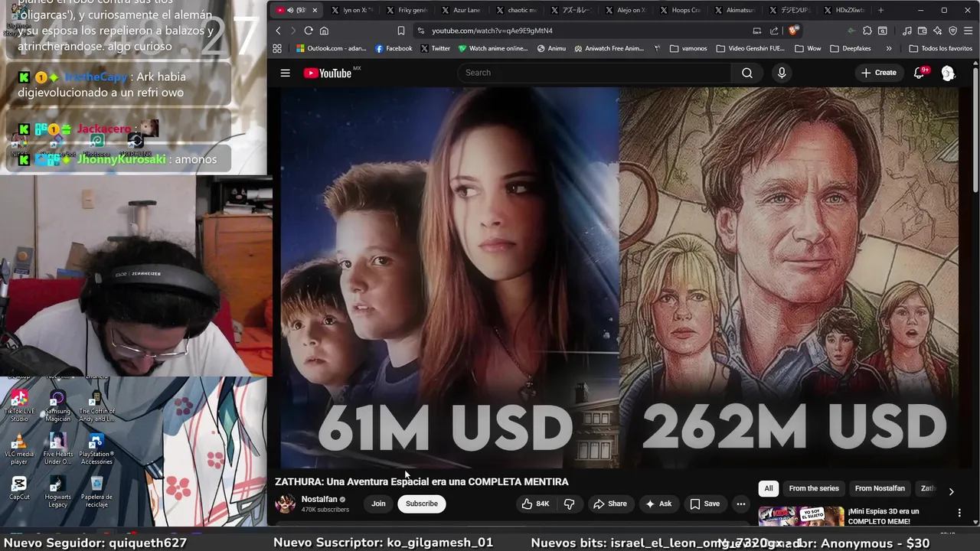This screenshot has width=980, height=551.
Task: Select the From Nostalfan chip
Action: pos(880,488)
